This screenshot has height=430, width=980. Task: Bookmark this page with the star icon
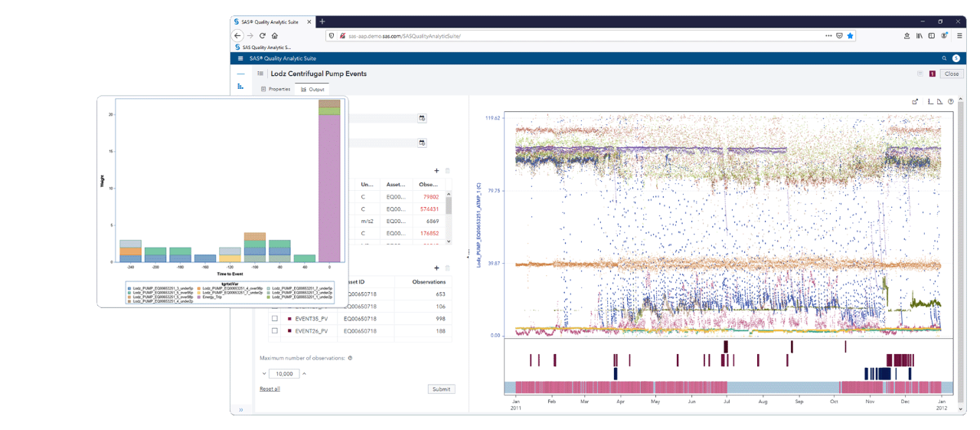850,36
